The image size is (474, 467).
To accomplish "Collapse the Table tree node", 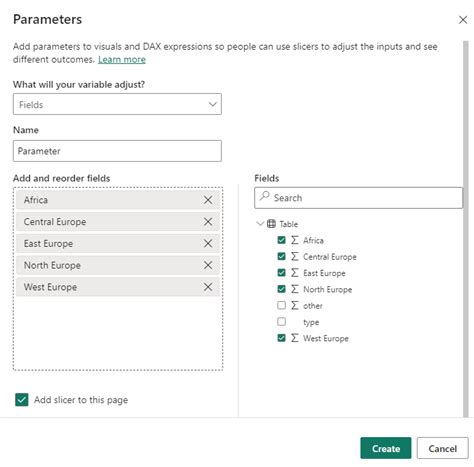I will click(x=260, y=223).
